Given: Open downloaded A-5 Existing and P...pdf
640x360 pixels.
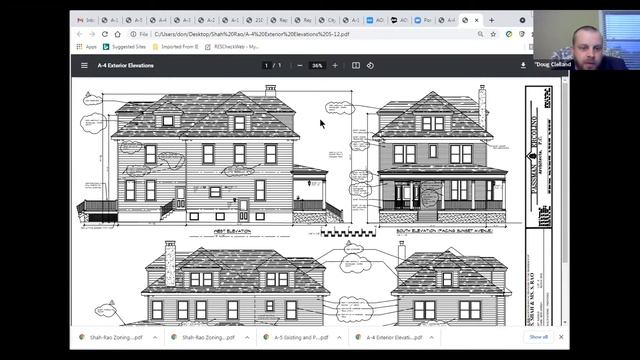Looking at the screenshot, I should [297, 338].
